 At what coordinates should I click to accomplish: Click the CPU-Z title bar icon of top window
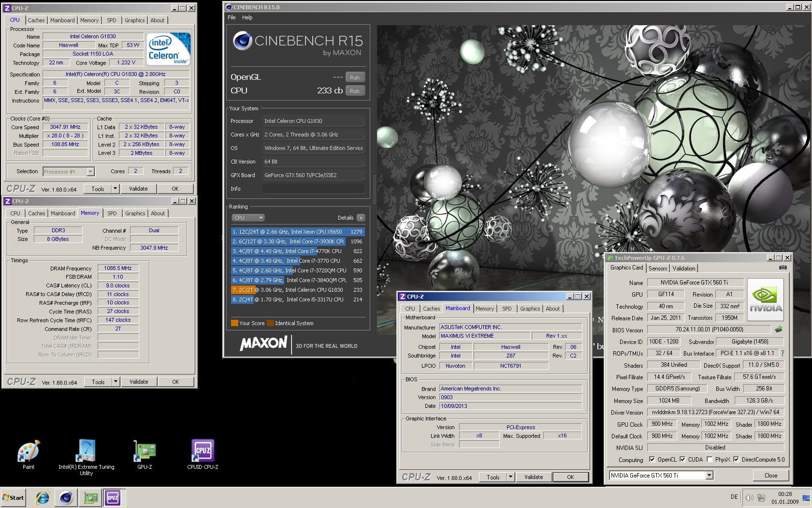tap(7, 8)
